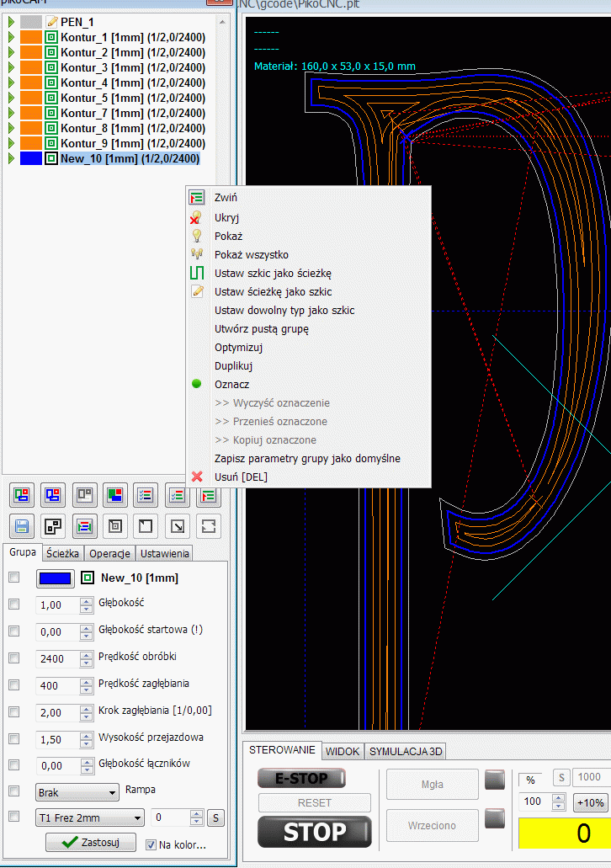Viewport: 611px width, 868px height.
Task: Click the +10% button
Action: [591, 802]
